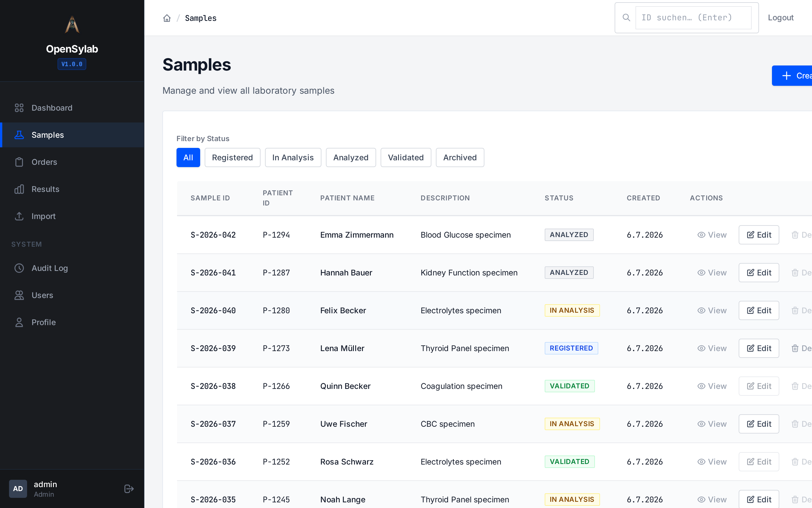Open the Orders clipboard icon

[x=19, y=162]
